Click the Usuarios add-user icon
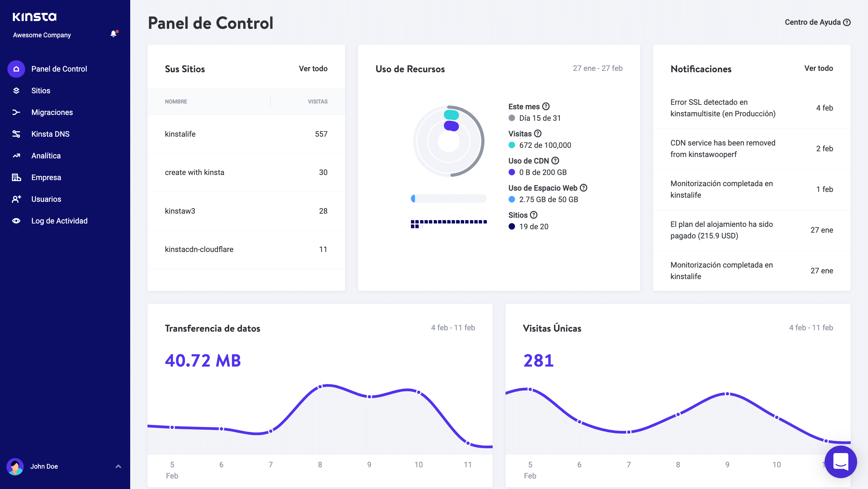This screenshot has height=489, width=868. coord(16,199)
